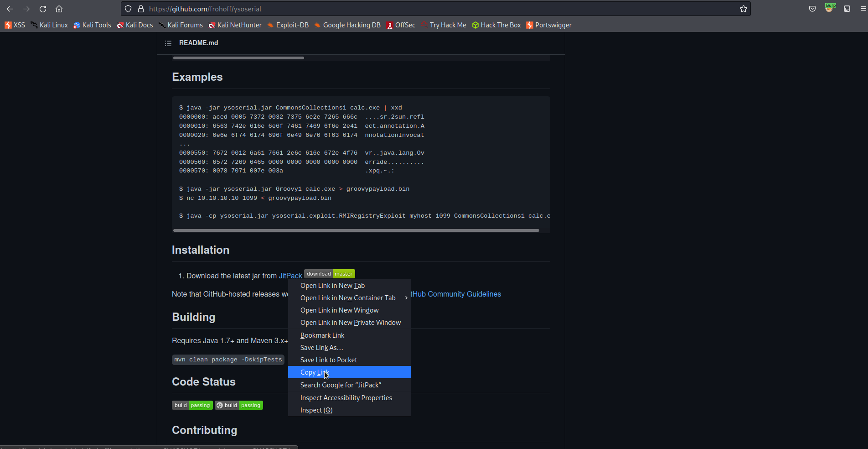Open the GitHub Community Guidelines link

click(456, 294)
